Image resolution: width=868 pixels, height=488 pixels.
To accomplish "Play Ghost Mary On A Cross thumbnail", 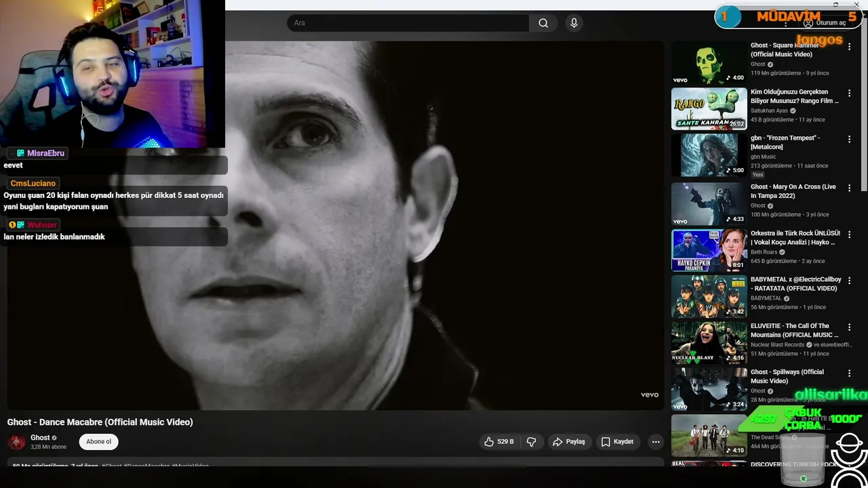I will 709,204.
